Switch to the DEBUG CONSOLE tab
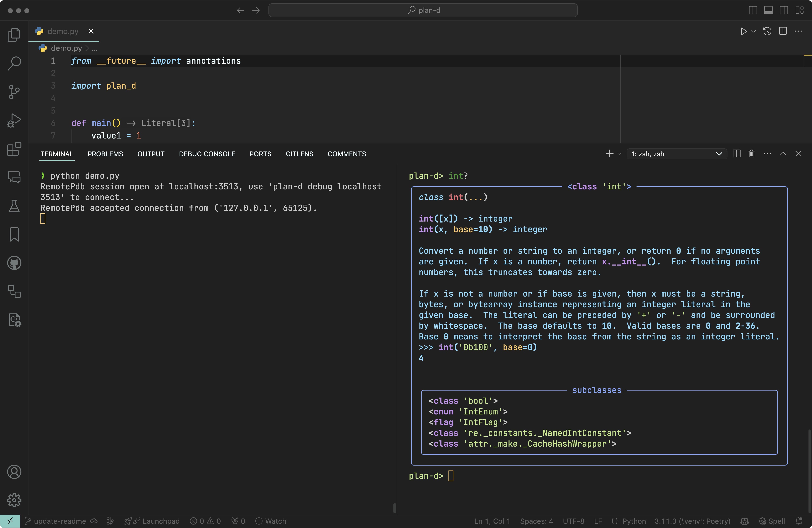Viewport: 812px width, 528px height. point(207,154)
